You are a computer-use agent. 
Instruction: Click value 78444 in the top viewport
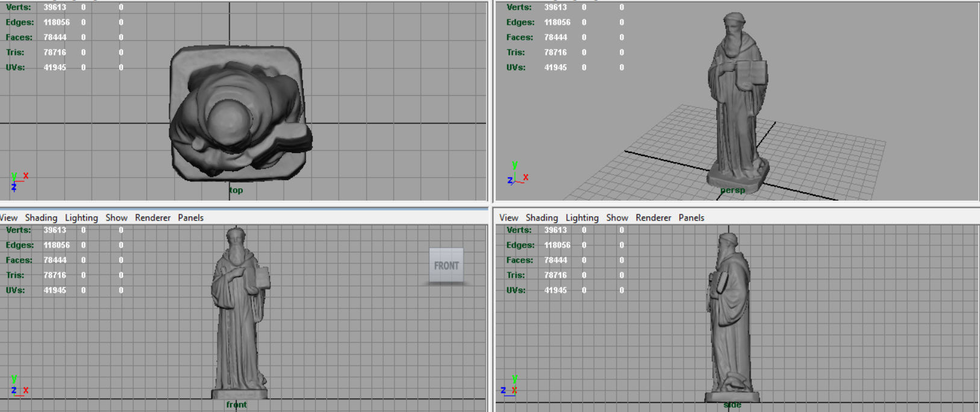(x=55, y=37)
